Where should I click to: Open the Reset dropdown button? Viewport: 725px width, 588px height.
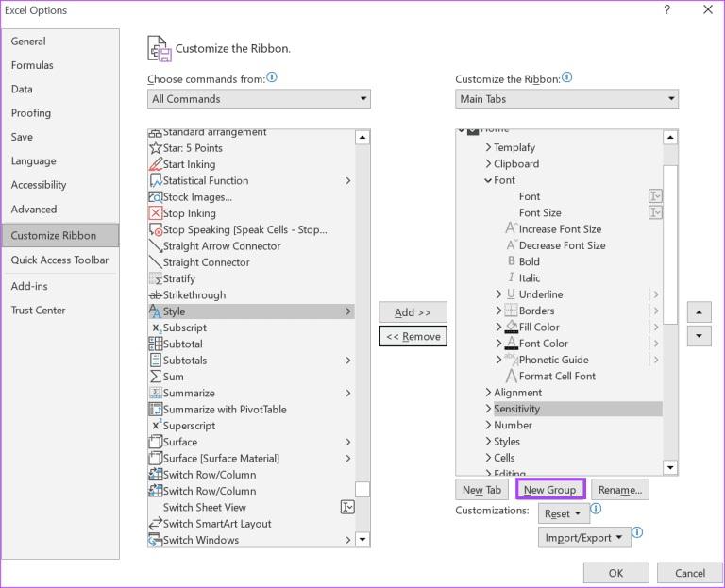[564, 514]
